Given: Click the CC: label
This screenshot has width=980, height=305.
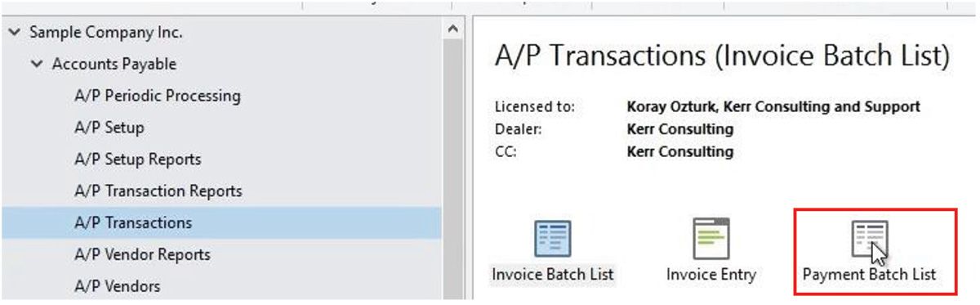Looking at the screenshot, I should pos(506,151).
